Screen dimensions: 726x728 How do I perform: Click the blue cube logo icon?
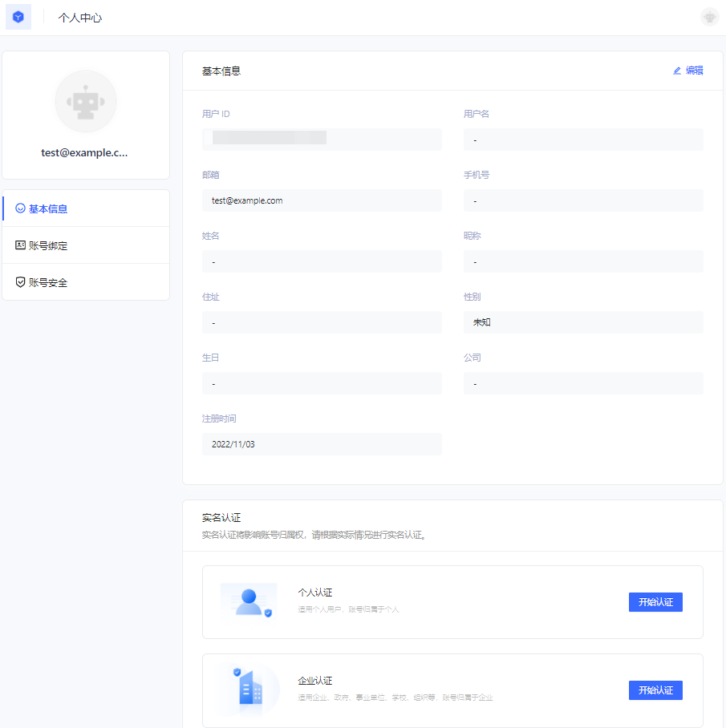click(18, 17)
